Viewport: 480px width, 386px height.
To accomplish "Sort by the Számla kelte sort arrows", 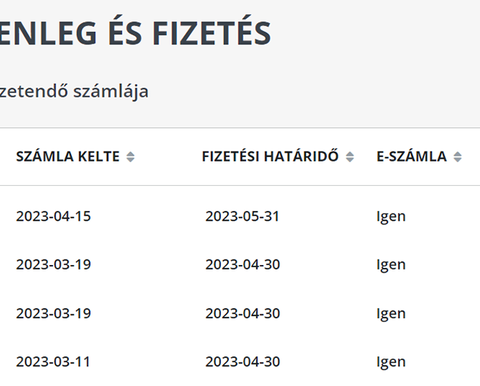I will pyautogui.click(x=130, y=157).
